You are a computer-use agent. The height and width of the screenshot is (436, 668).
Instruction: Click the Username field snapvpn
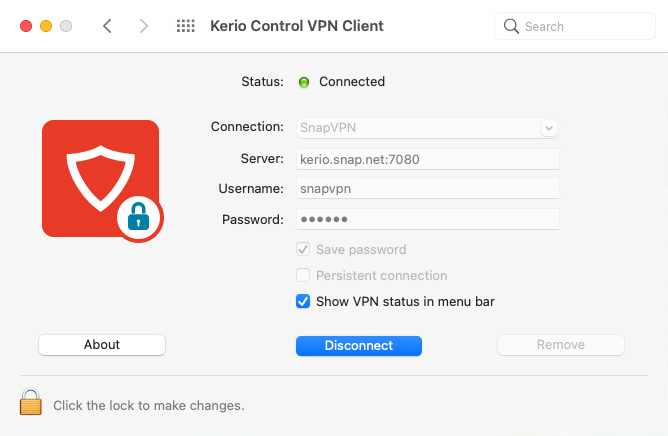click(x=428, y=188)
